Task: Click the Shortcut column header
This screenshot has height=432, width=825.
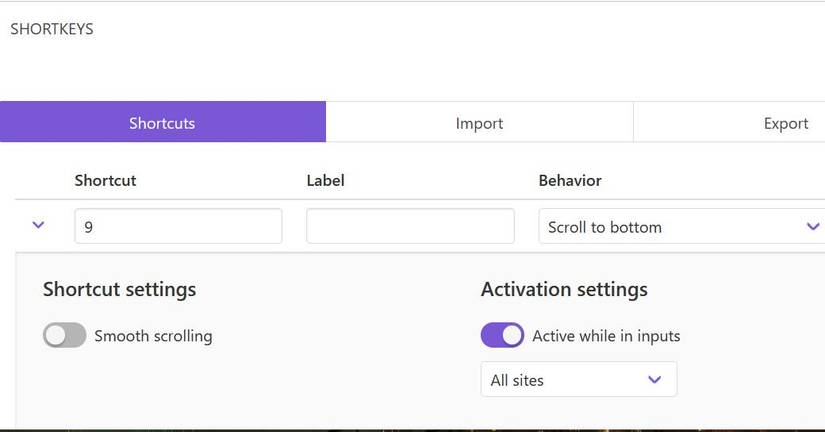Action: coord(105,181)
